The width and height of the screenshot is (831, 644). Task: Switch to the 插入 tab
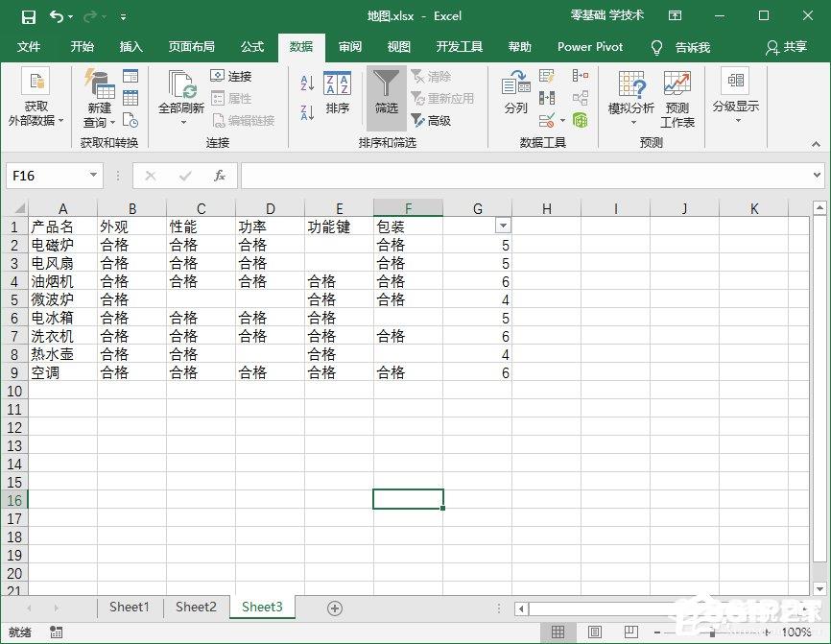[131, 47]
